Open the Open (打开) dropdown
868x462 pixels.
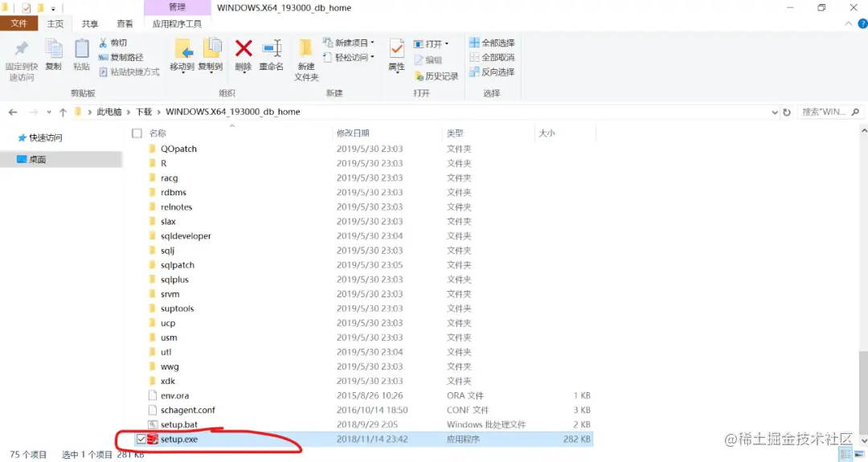click(x=432, y=43)
